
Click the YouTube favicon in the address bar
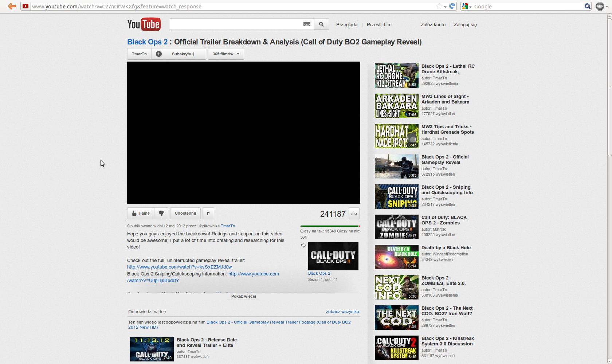click(x=25, y=6)
